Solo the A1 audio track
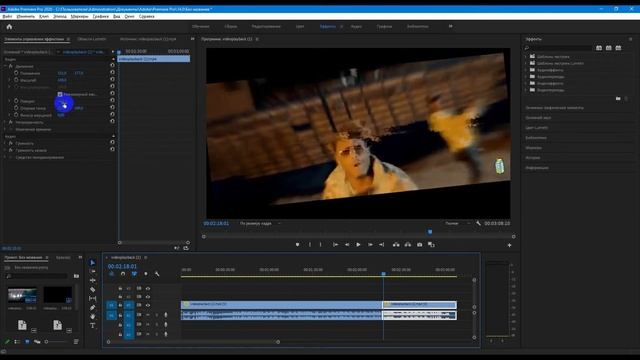The width and height of the screenshot is (640, 360). (157, 315)
